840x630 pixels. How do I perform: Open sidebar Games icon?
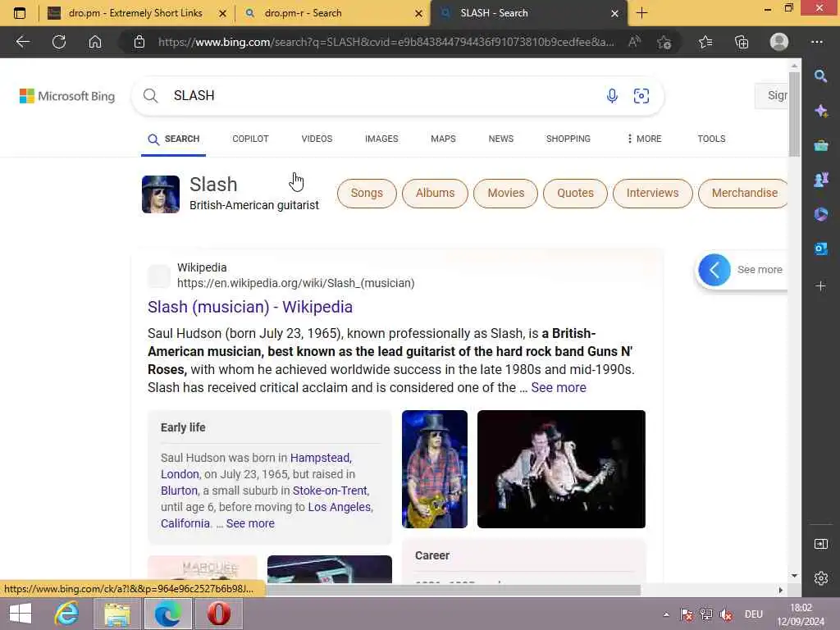pyautogui.click(x=820, y=180)
